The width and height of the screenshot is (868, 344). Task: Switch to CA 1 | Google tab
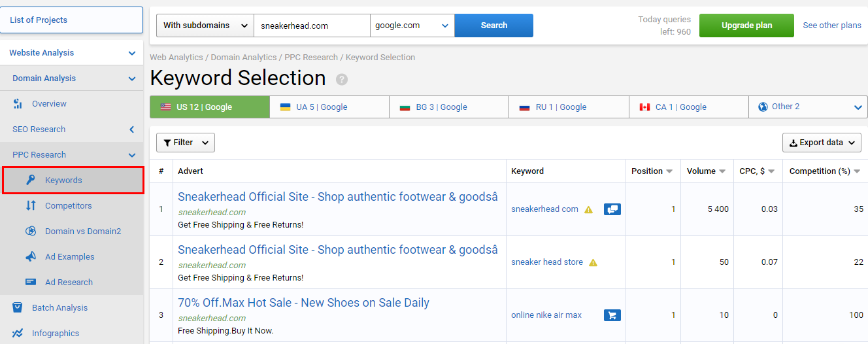click(x=689, y=107)
